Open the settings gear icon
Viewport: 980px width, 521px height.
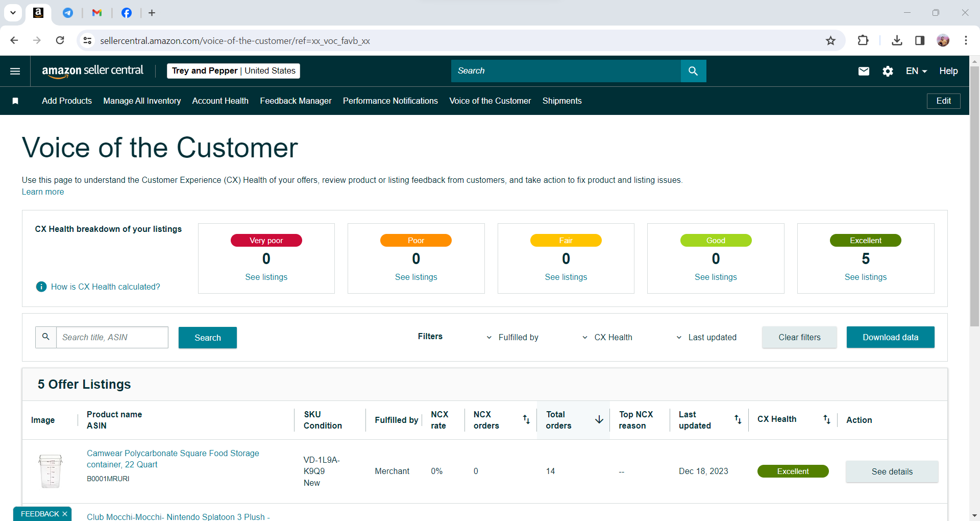[x=888, y=71]
